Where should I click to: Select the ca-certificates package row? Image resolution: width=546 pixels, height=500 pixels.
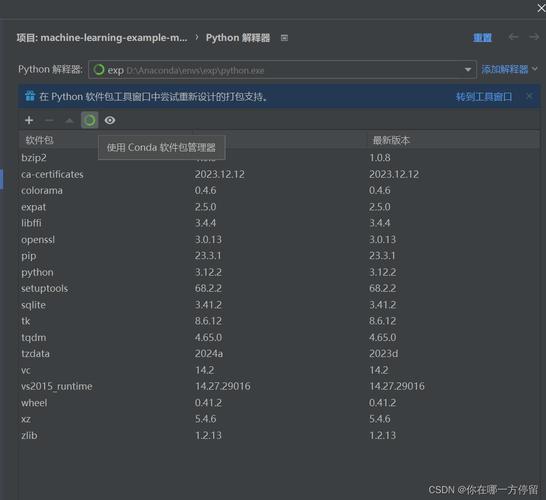pos(279,174)
